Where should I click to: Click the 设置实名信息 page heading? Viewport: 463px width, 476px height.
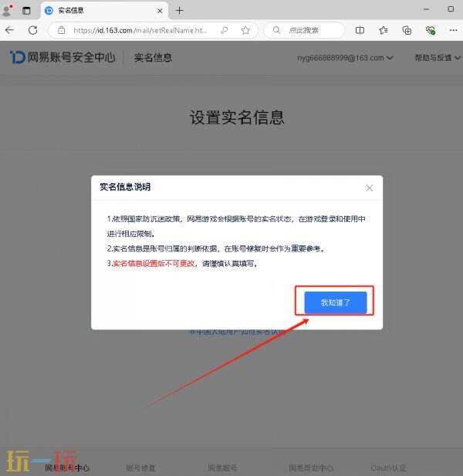[237, 117]
